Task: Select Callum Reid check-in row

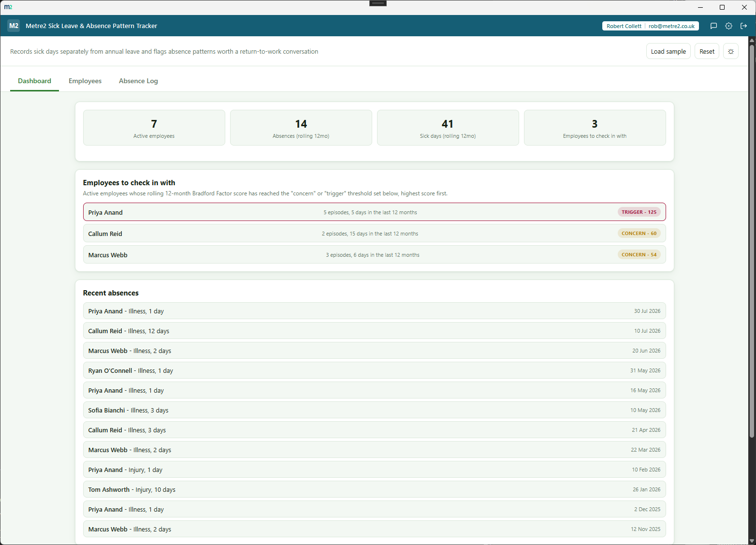Action: click(x=375, y=233)
